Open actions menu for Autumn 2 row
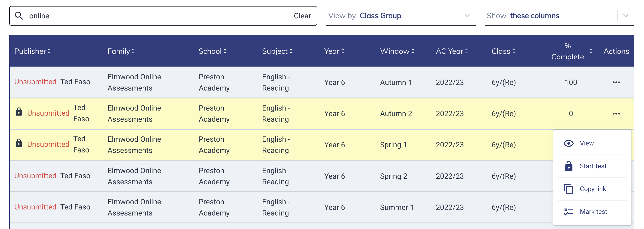644x229 pixels. (616, 114)
